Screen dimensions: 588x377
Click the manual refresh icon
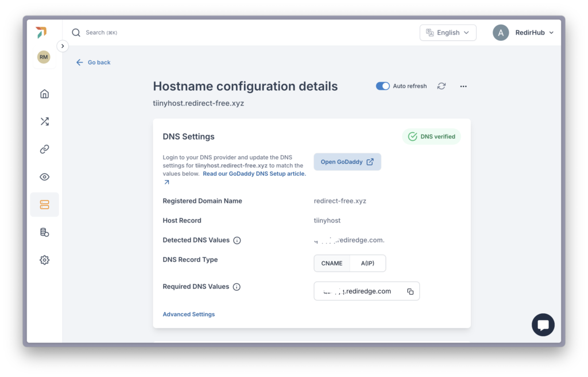(442, 86)
